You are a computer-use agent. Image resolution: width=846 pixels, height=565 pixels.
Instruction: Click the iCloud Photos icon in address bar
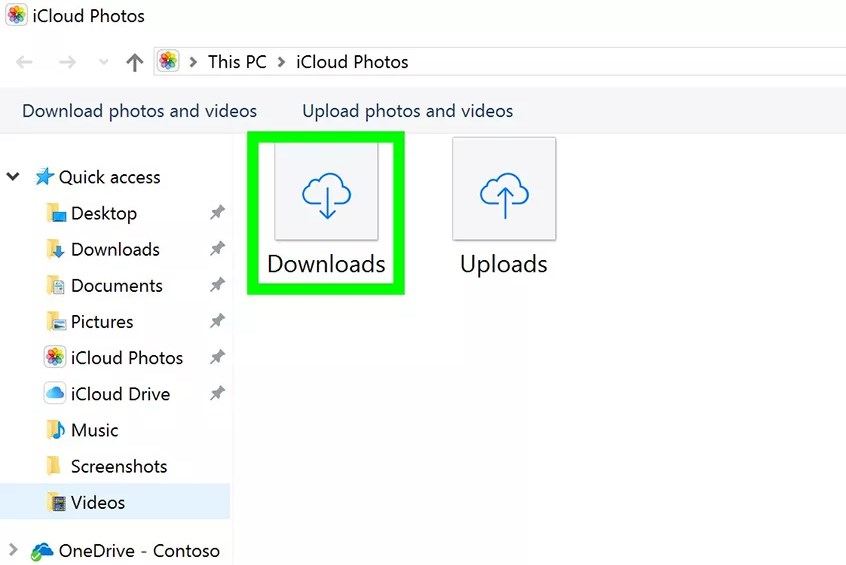[168, 61]
